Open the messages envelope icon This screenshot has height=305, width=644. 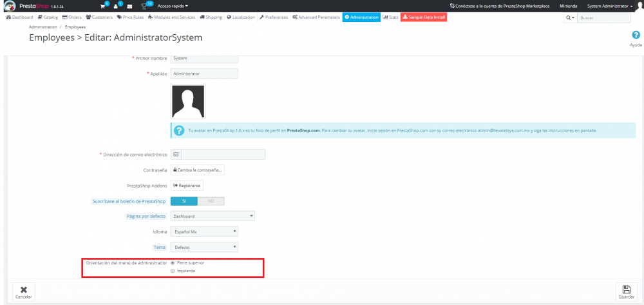(x=129, y=6)
